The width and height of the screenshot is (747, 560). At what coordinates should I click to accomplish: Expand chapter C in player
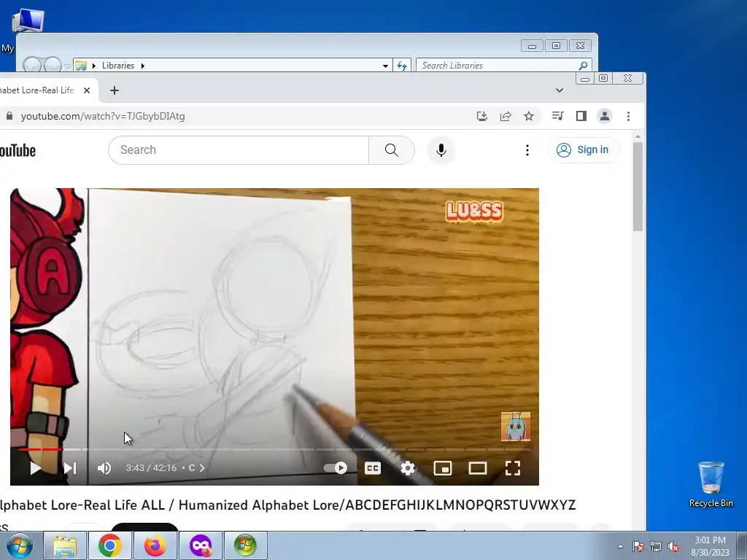pos(197,468)
